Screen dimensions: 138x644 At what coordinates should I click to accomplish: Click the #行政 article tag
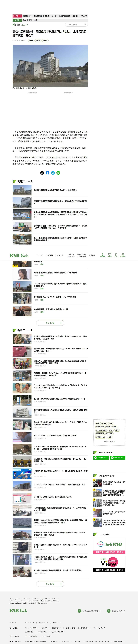pos(45,40)
